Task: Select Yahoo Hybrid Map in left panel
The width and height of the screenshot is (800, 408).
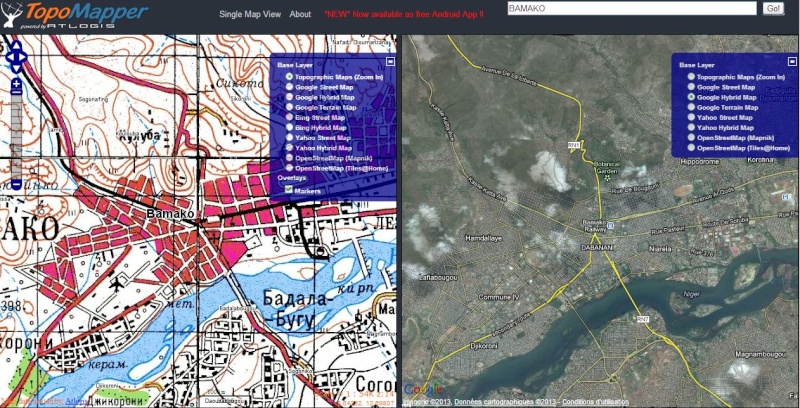Action: click(x=289, y=147)
